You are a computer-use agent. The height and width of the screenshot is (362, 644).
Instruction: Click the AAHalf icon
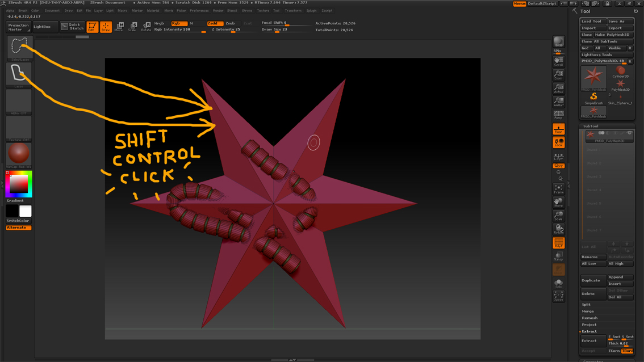(559, 102)
